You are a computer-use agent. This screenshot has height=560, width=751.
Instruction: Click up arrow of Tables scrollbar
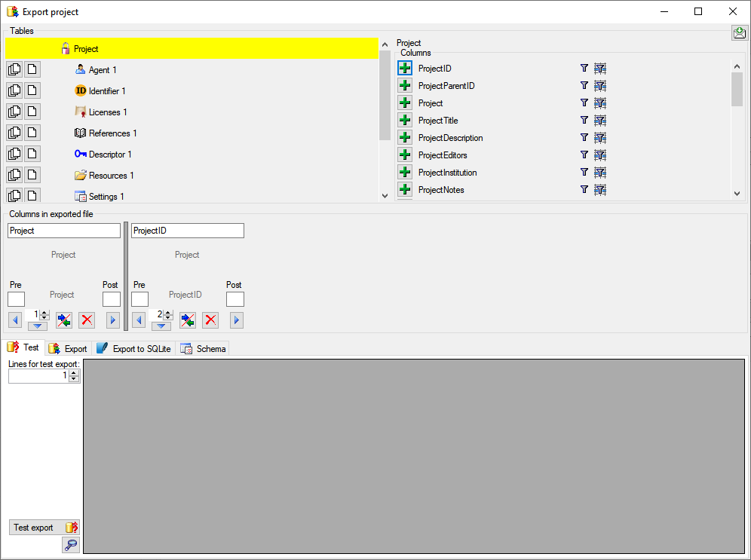pos(385,44)
